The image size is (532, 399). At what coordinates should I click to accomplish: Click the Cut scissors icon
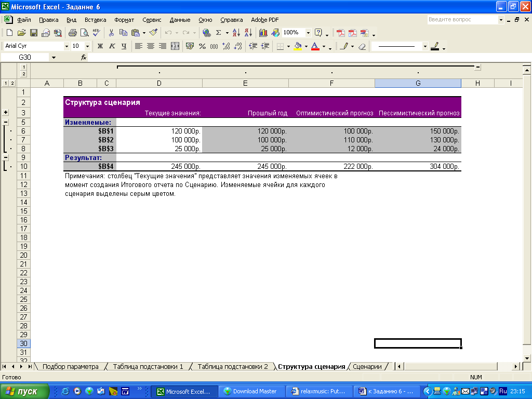click(x=111, y=33)
